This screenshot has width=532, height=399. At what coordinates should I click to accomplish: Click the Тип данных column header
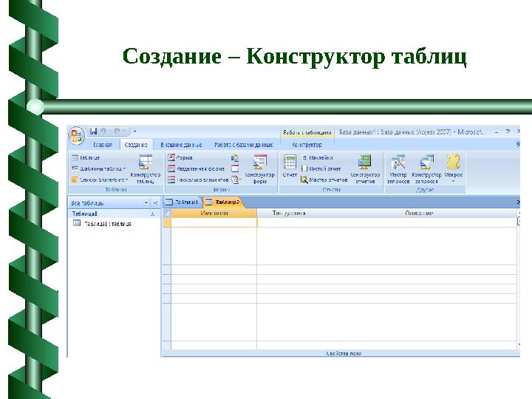[288, 213]
